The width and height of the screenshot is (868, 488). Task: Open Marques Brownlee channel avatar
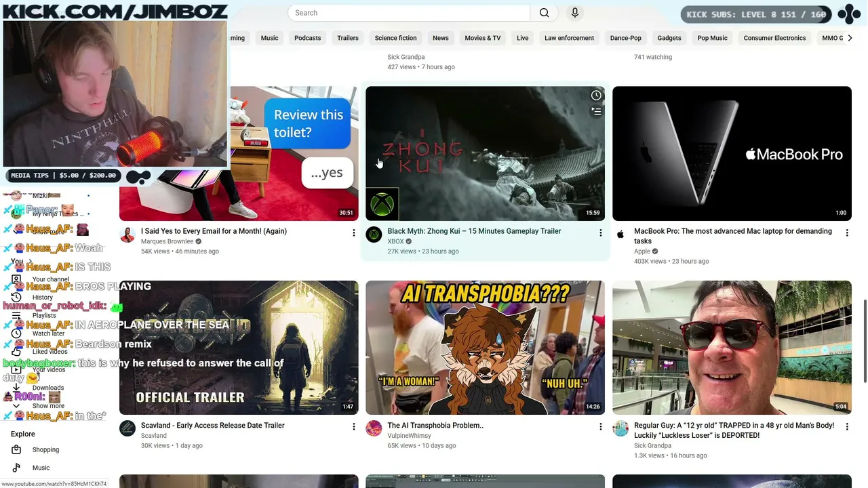point(127,235)
